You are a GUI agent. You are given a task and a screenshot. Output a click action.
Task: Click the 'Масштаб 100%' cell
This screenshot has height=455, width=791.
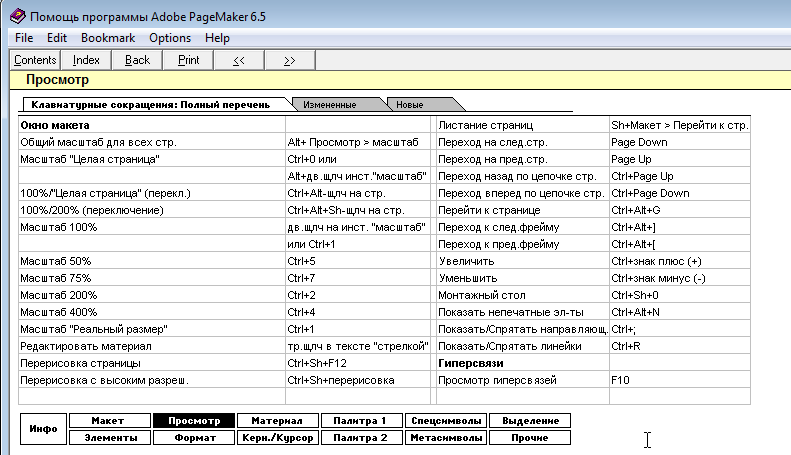152,227
